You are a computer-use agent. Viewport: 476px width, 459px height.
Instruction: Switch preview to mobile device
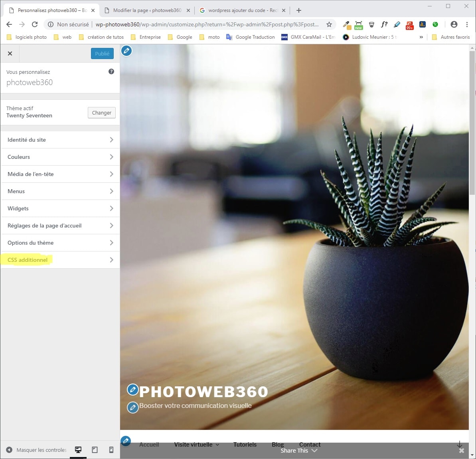point(111,450)
